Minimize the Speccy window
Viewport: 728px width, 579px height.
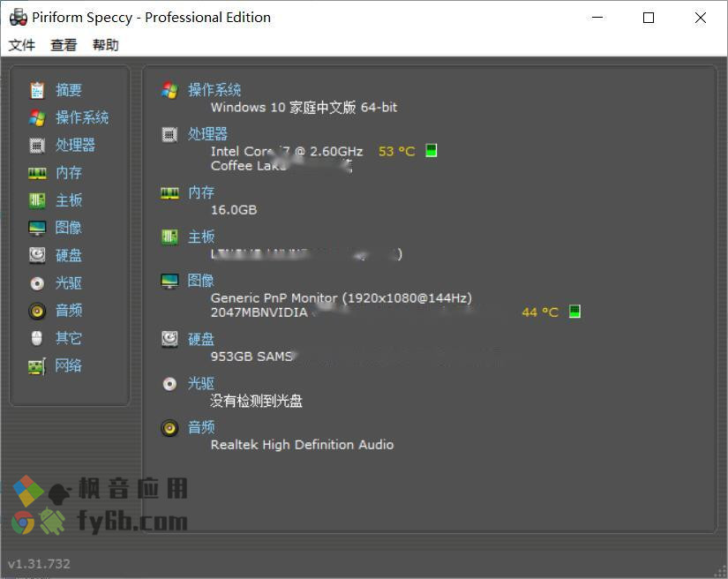coord(597,18)
